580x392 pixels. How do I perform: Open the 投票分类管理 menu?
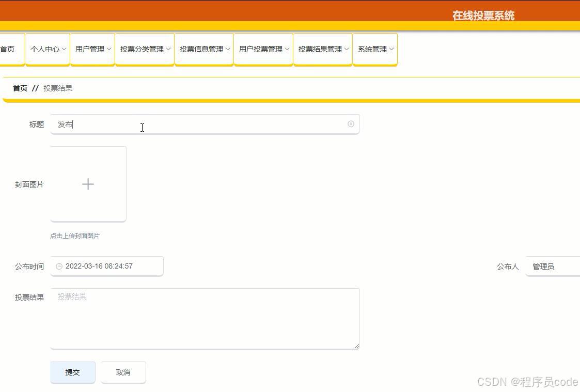pyautogui.click(x=145, y=49)
